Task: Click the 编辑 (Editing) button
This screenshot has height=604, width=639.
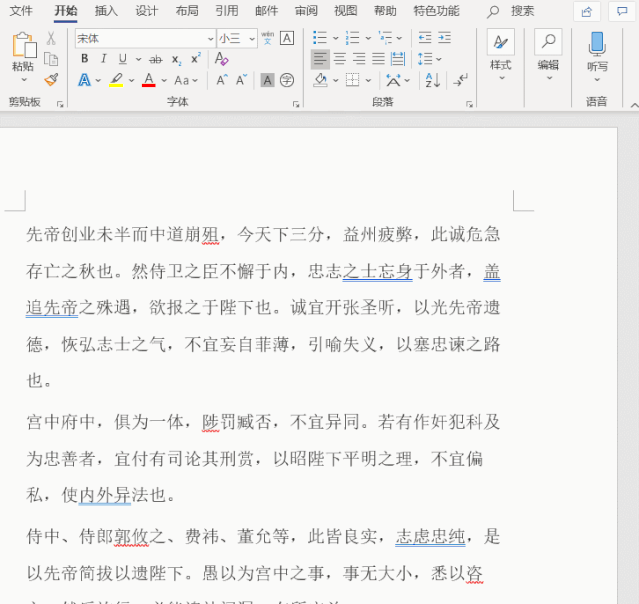Action: 548,50
